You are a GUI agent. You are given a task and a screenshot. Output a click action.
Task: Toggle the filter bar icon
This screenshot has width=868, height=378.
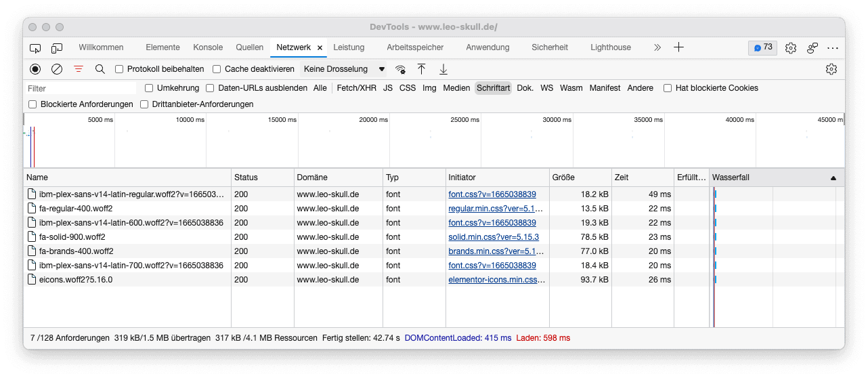(x=79, y=69)
